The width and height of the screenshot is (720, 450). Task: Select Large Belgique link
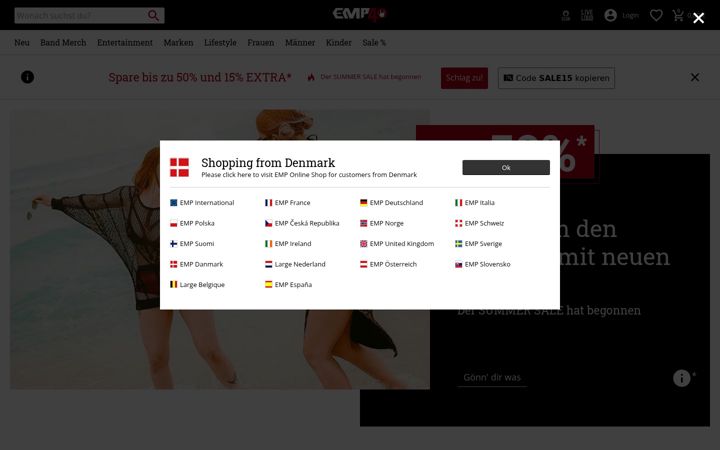coord(197,284)
